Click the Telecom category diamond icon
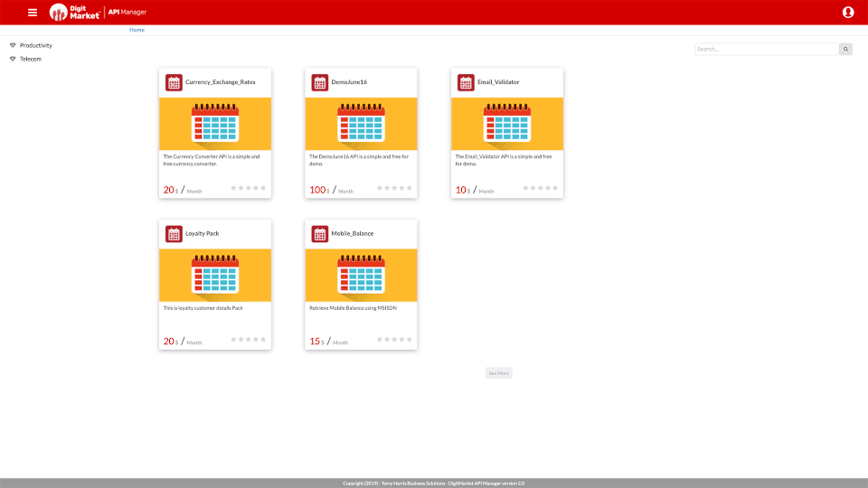 coord(13,59)
